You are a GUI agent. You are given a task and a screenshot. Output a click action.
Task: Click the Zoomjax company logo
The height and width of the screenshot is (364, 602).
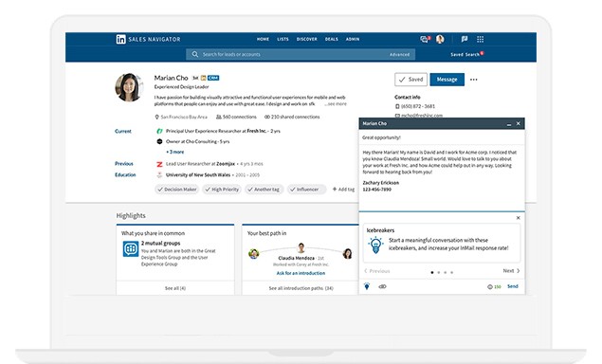click(x=159, y=164)
